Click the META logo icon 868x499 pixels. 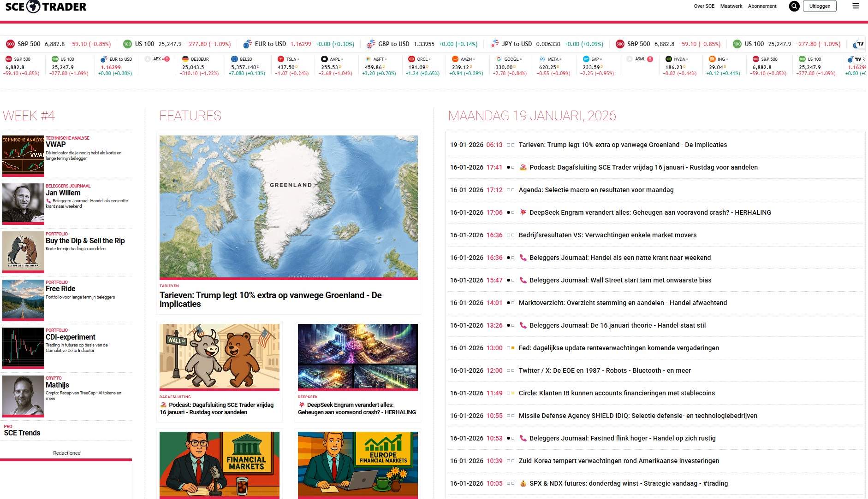(x=542, y=59)
